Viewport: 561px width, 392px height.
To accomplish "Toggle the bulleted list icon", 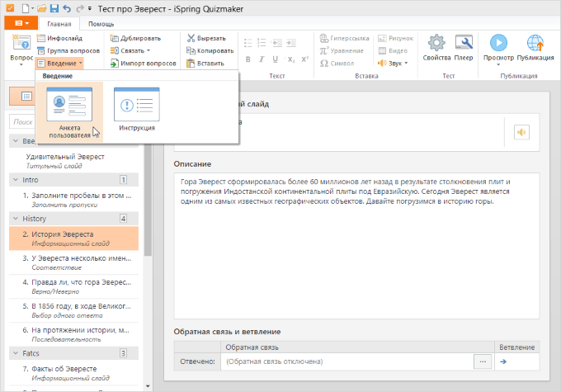I will pyautogui.click(x=248, y=43).
